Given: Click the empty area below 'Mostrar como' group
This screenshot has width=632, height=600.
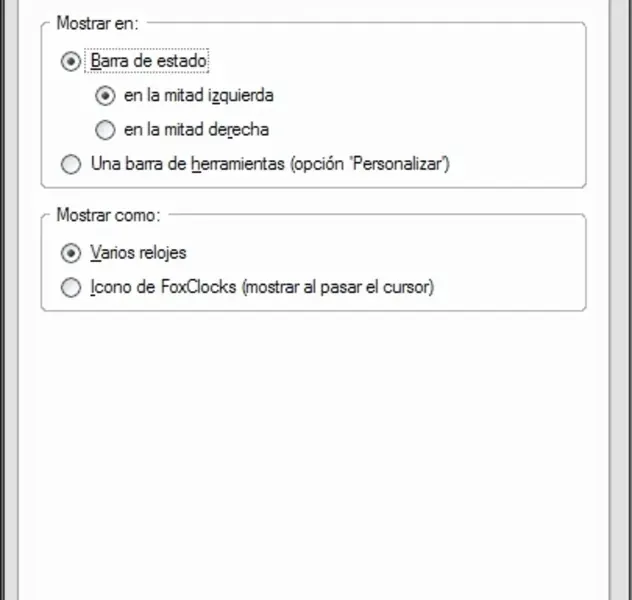Looking at the screenshot, I should [x=312, y=450].
